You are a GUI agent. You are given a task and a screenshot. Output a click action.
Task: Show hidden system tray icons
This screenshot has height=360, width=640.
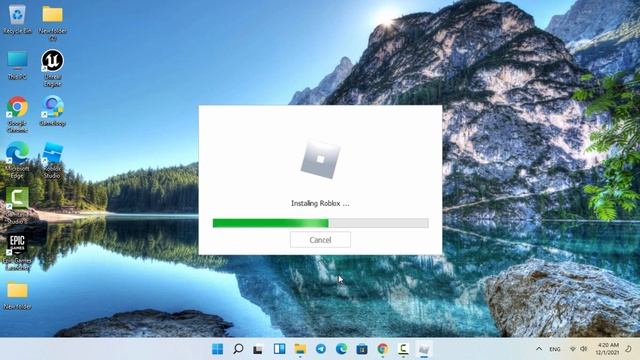coord(539,349)
